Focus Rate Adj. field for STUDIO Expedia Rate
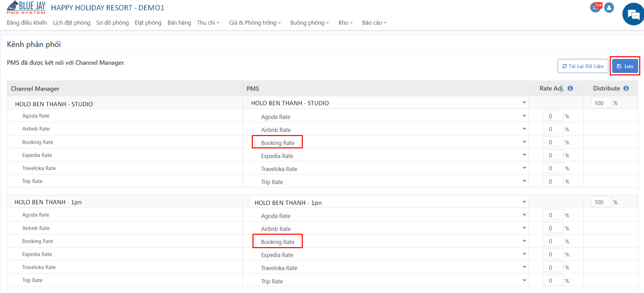The width and height of the screenshot is (644, 293). 553,155
